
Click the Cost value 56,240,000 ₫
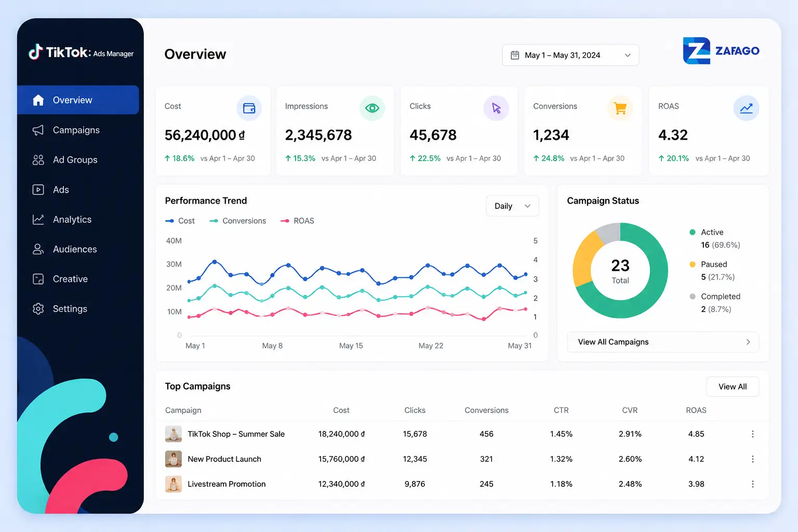click(205, 135)
